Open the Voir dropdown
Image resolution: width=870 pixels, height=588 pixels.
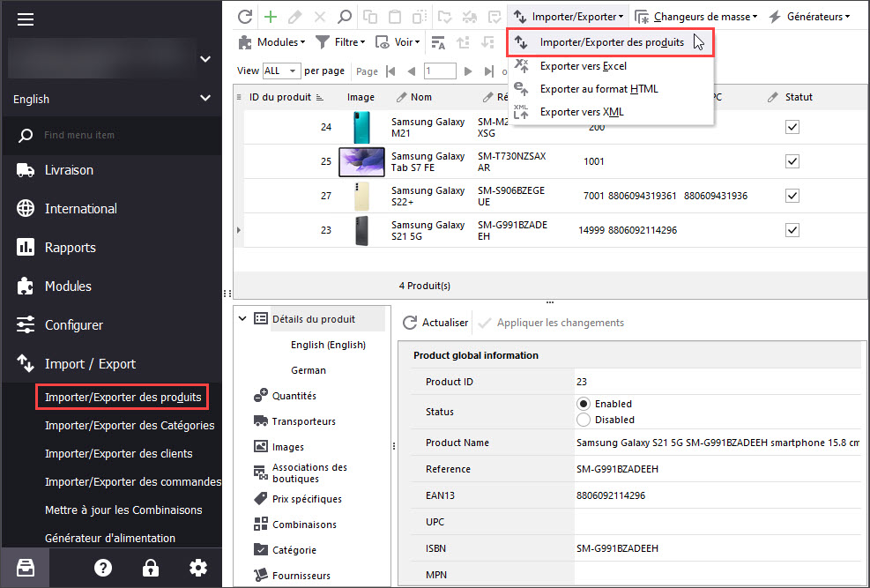[x=398, y=42]
